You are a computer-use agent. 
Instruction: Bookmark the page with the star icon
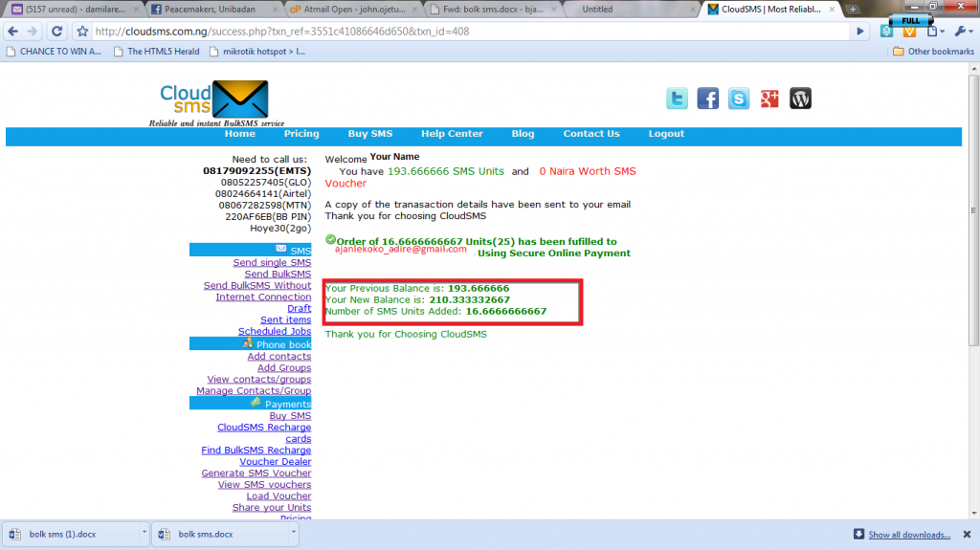point(82,32)
